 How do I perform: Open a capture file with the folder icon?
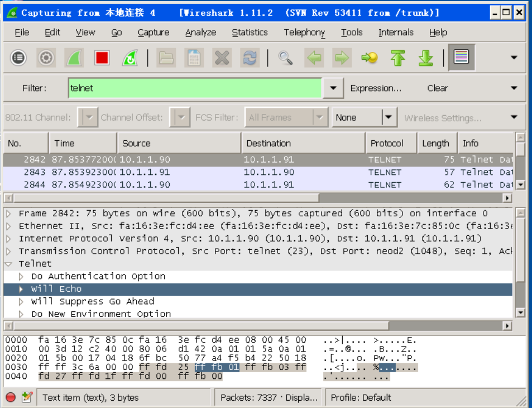(166, 58)
